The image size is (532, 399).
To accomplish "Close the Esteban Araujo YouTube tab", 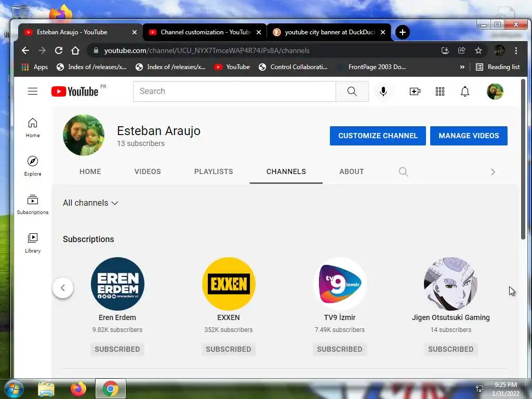I will tap(135, 32).
